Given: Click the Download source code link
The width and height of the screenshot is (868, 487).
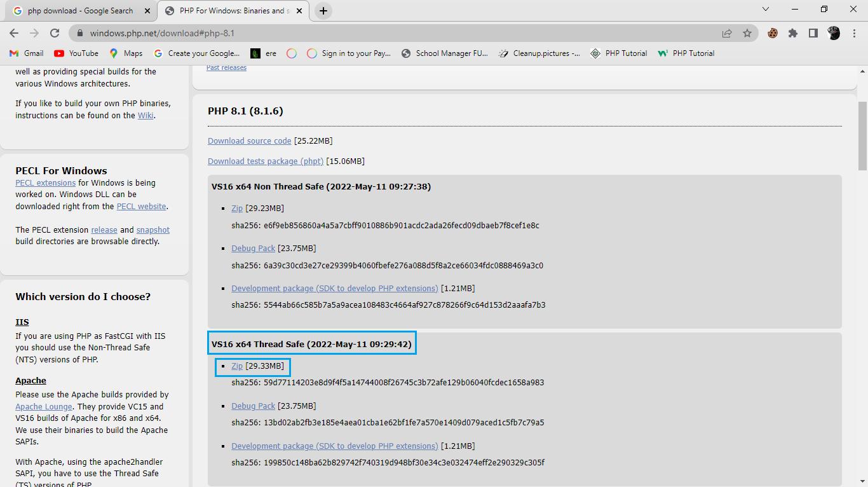Looking at the screenshot, I should point(249,141).
